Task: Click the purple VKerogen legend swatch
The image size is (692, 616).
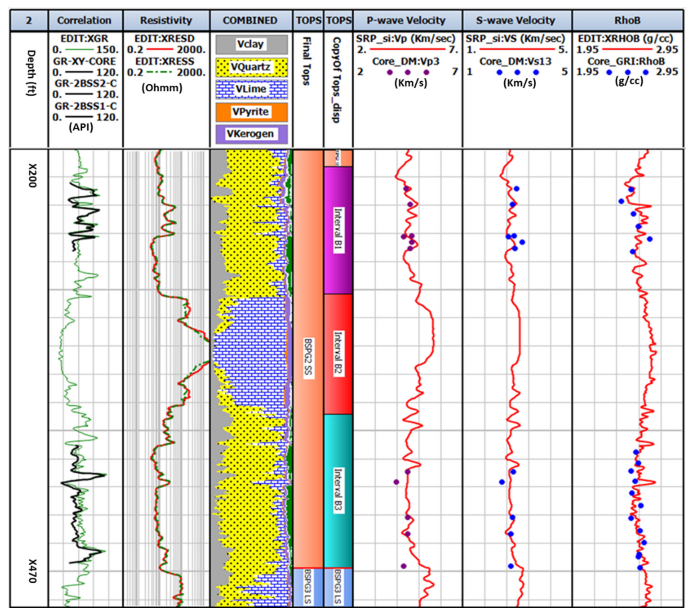Action: pos(251,134)
